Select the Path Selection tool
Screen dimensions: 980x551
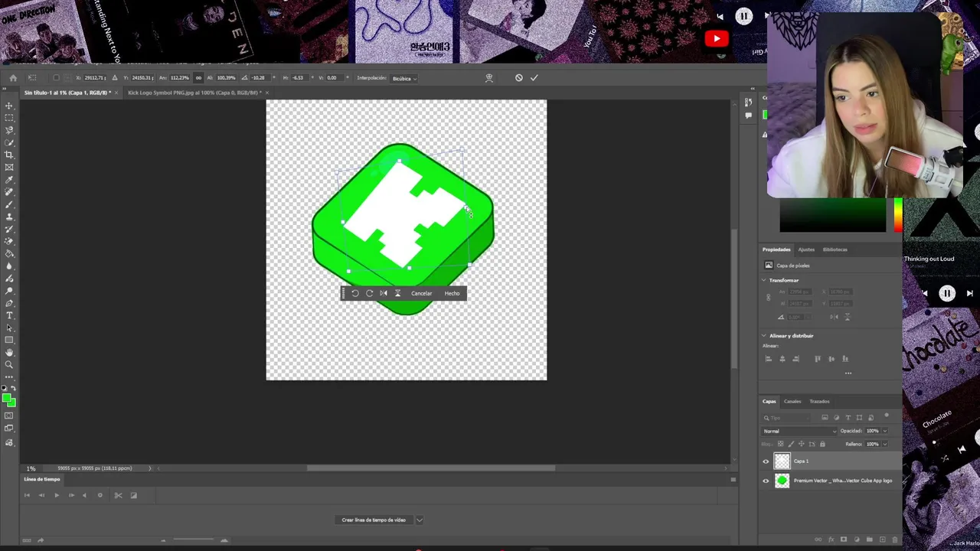point(9,328)
